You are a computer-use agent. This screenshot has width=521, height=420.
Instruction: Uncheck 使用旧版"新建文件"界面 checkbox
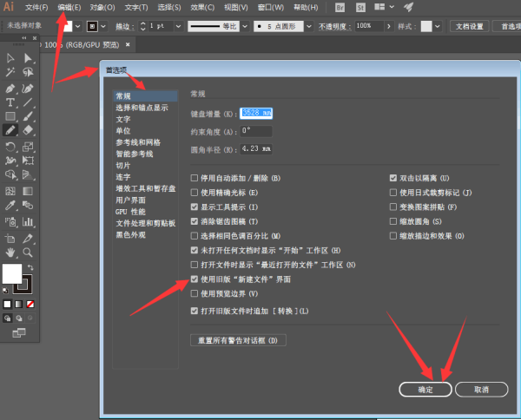(195, 279)
